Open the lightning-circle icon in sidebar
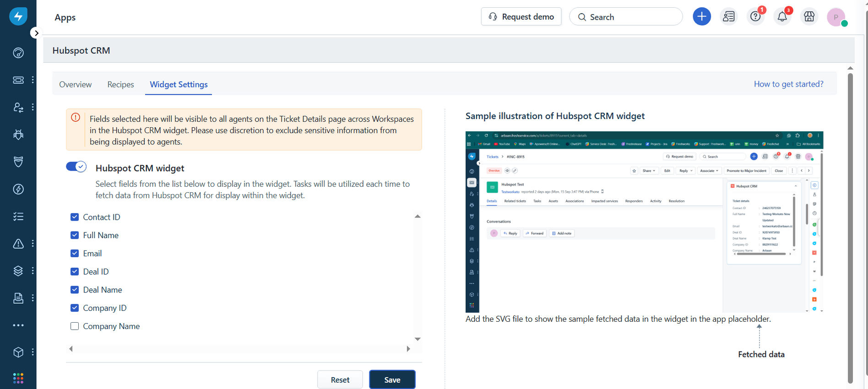 click(18, 189)
